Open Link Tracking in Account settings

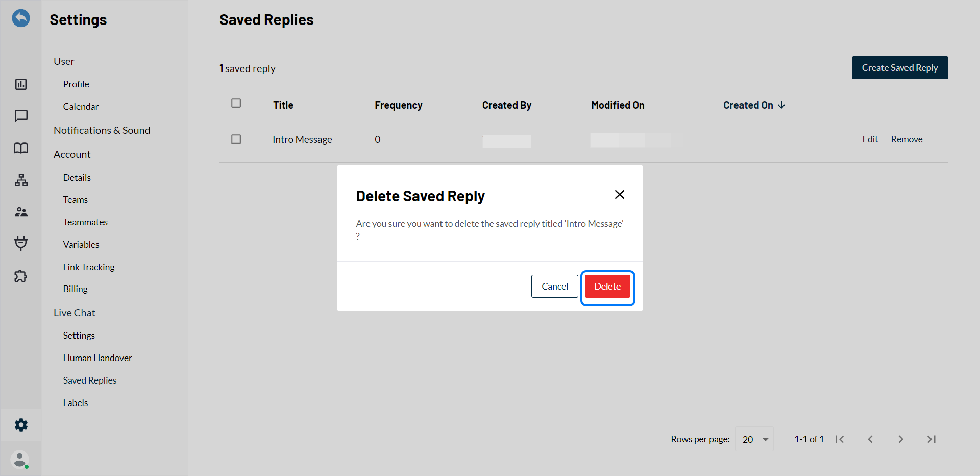click(89, 267)
